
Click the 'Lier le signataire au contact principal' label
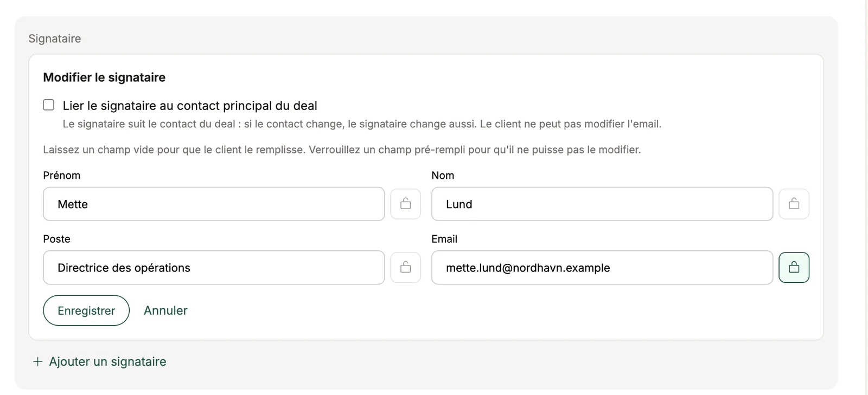(190, 106)
